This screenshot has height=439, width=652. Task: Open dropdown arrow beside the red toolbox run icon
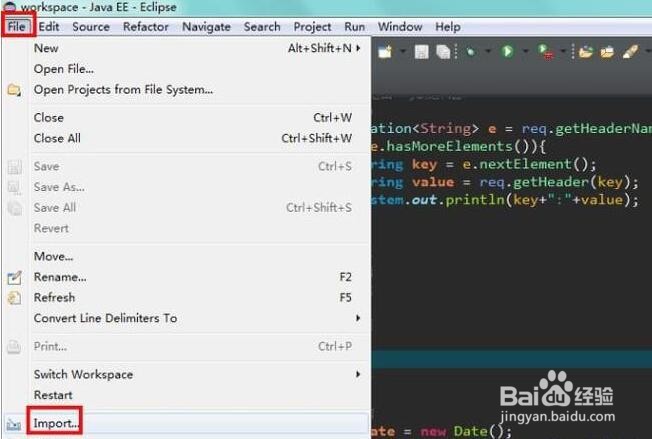pos(563,52)
